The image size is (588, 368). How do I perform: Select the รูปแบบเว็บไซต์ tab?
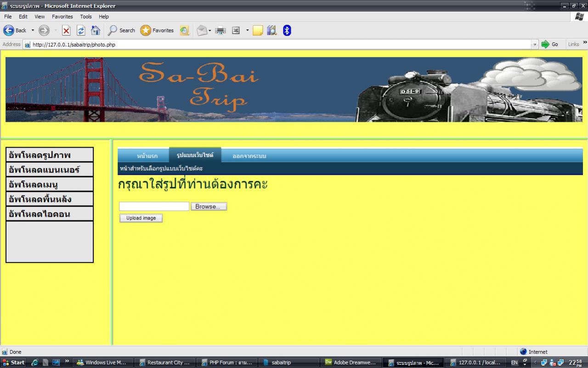point(195,155)
